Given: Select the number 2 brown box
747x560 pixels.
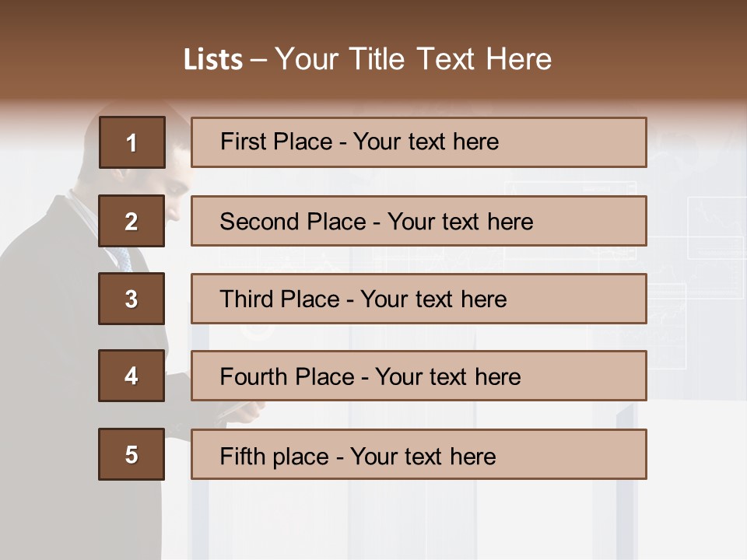Looking at the screenshot, I should [132, 221].
